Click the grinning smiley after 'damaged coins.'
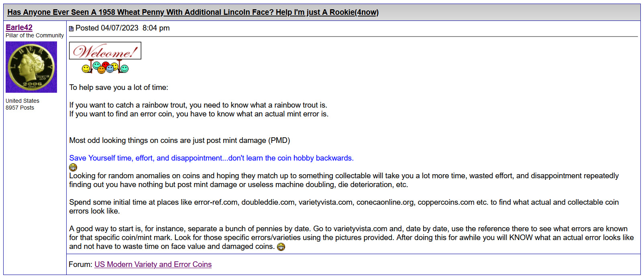644x279 pixels. 281,247
